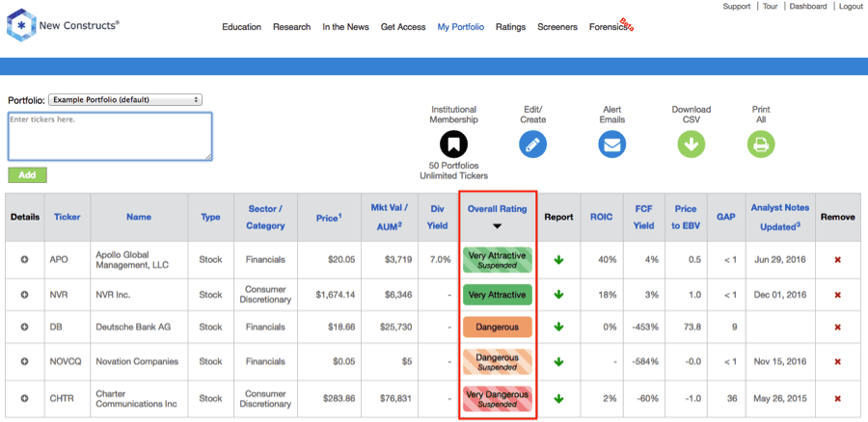Sort table by FCF Yield column
This screenshot has width=868, height=422.
coord(644,218)
